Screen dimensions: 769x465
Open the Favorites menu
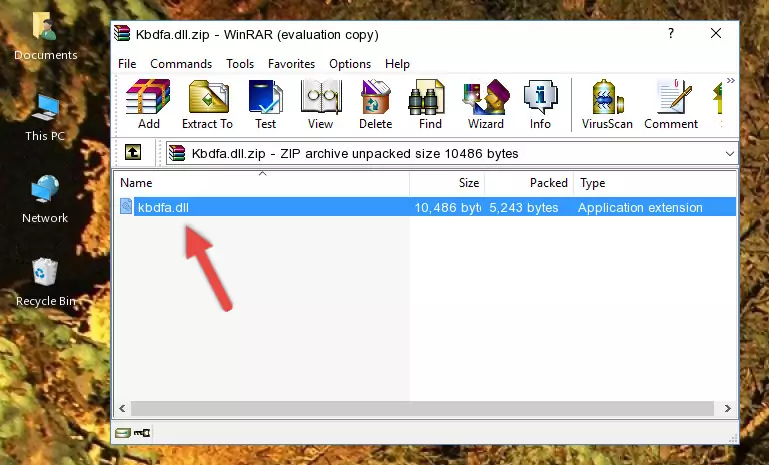pyautogui.click(x=291, y=64)
